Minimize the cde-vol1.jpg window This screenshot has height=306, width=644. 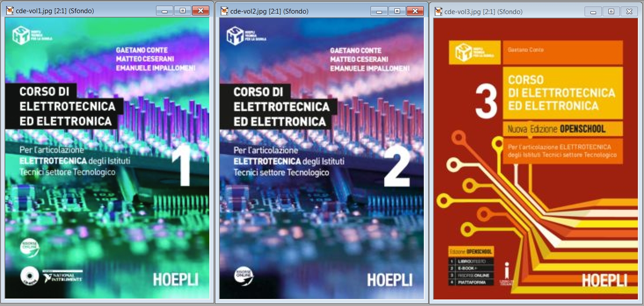164,11
